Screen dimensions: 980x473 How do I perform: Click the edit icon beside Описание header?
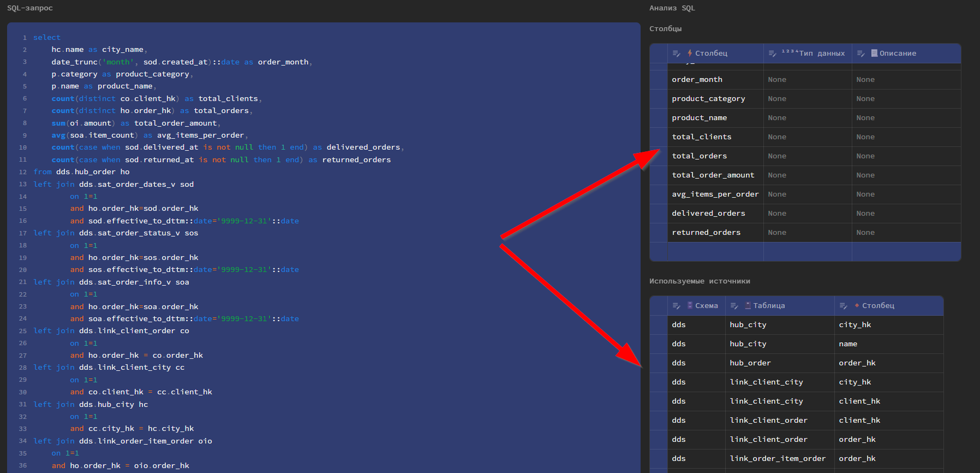click(x=861, y=54)
